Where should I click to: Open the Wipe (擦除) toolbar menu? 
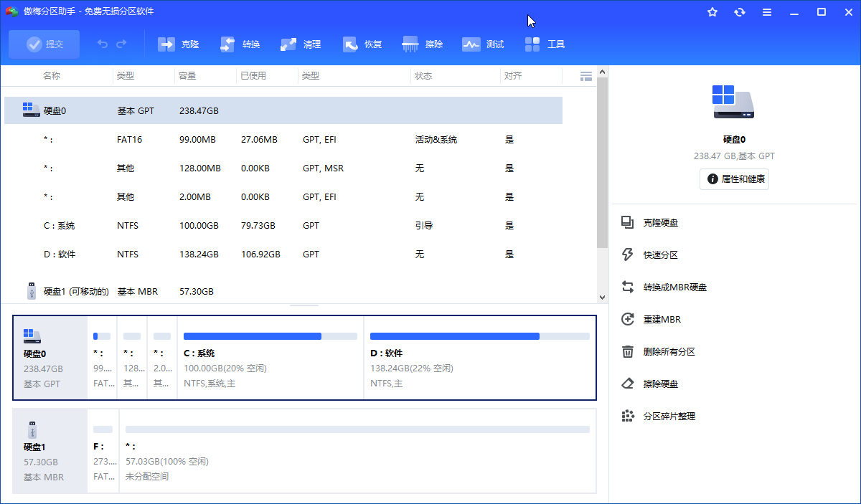coord(423,44)
